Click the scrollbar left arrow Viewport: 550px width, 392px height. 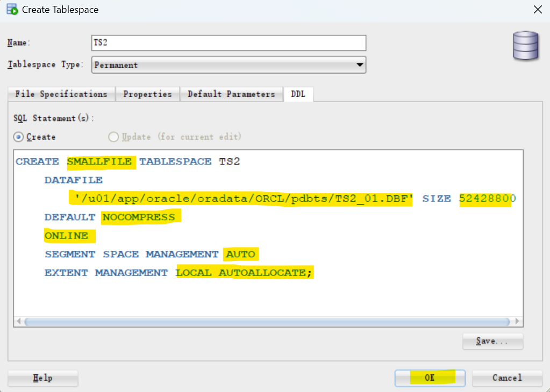tap(19, 321)
